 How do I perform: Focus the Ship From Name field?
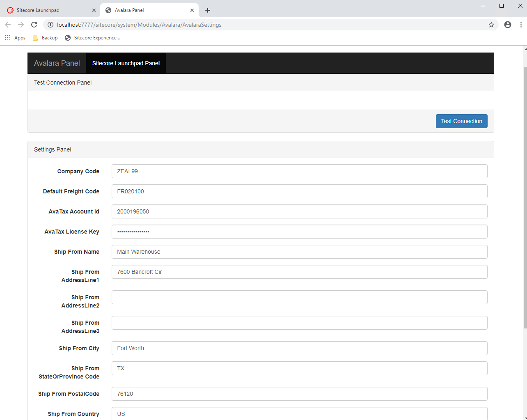[300, 252]
